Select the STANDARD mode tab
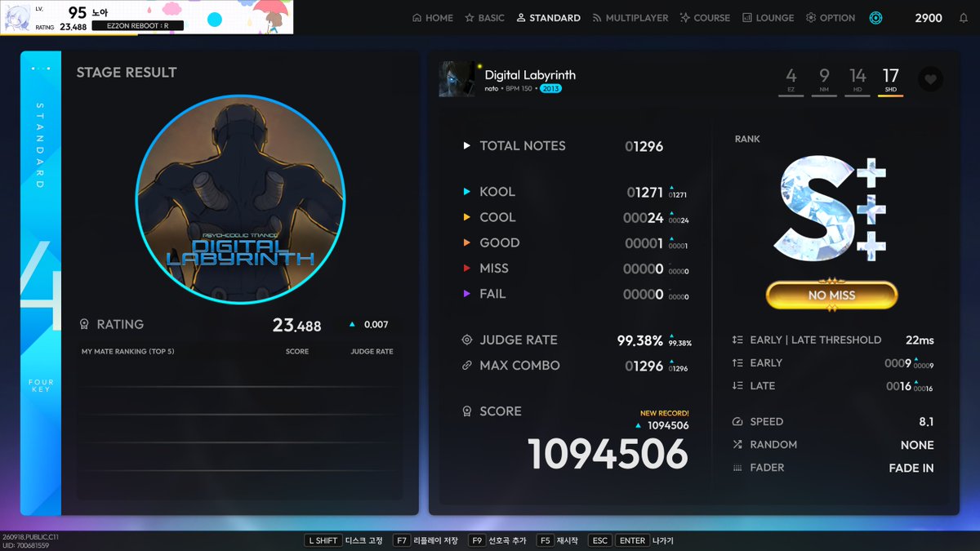The width and height of the screenshot is (980, 551). 548,18
